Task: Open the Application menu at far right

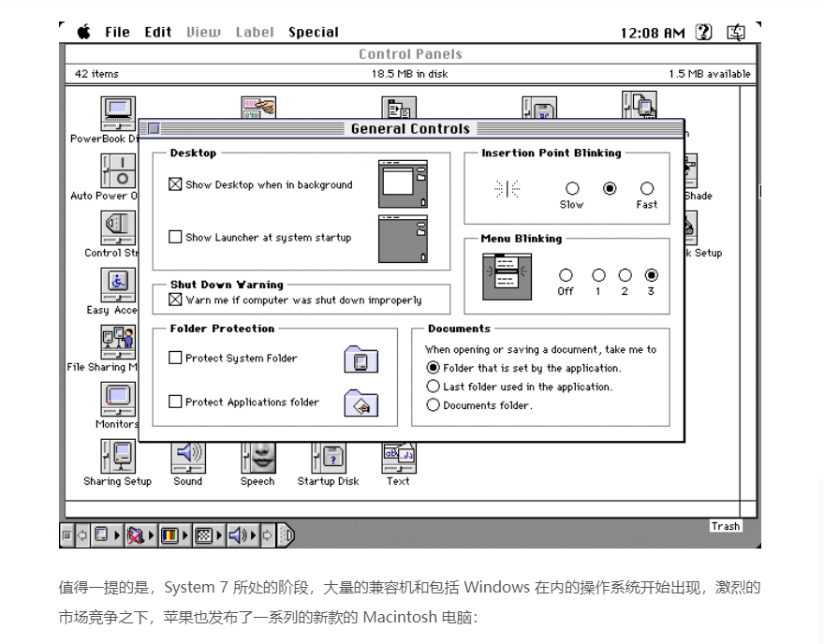Action: pos(736,33)
